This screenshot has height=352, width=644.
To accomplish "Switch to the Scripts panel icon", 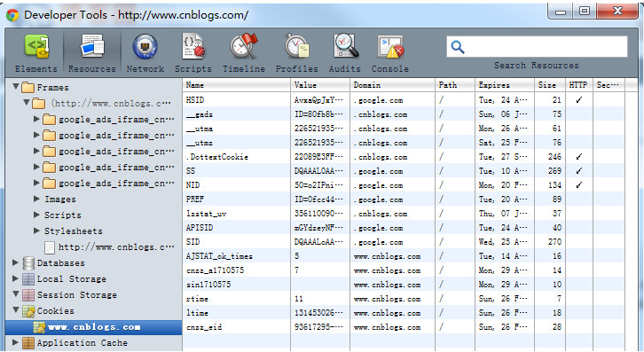I will click(193, 46).
